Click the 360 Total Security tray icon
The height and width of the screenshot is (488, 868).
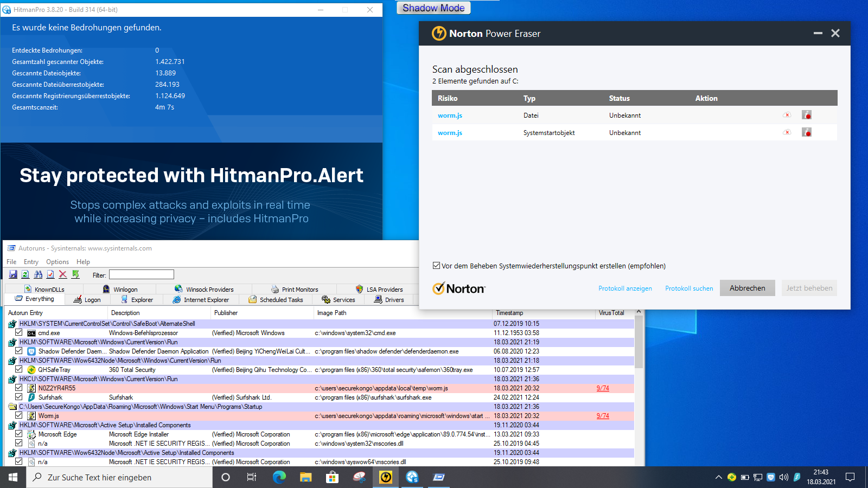click(x=732, y=477)
